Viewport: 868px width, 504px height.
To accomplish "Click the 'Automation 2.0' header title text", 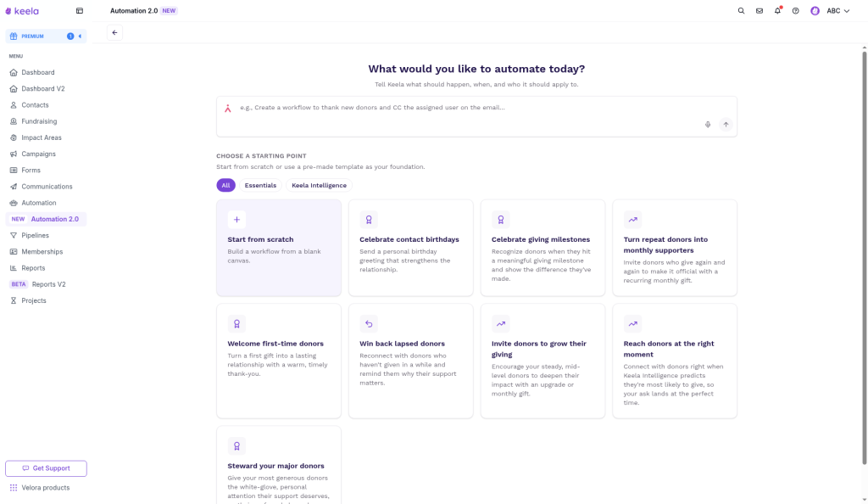I will click(x=134, y=10).
